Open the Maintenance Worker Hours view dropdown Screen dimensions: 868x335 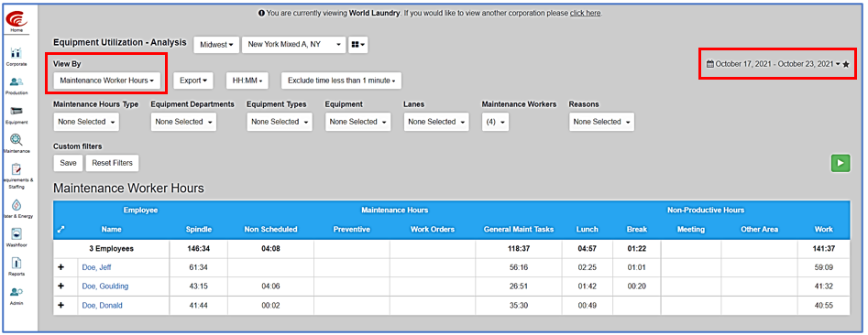[107, 81]
